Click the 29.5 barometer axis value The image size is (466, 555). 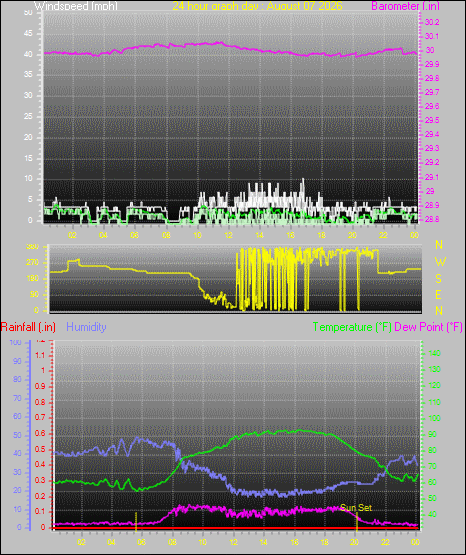pos(432,120)
